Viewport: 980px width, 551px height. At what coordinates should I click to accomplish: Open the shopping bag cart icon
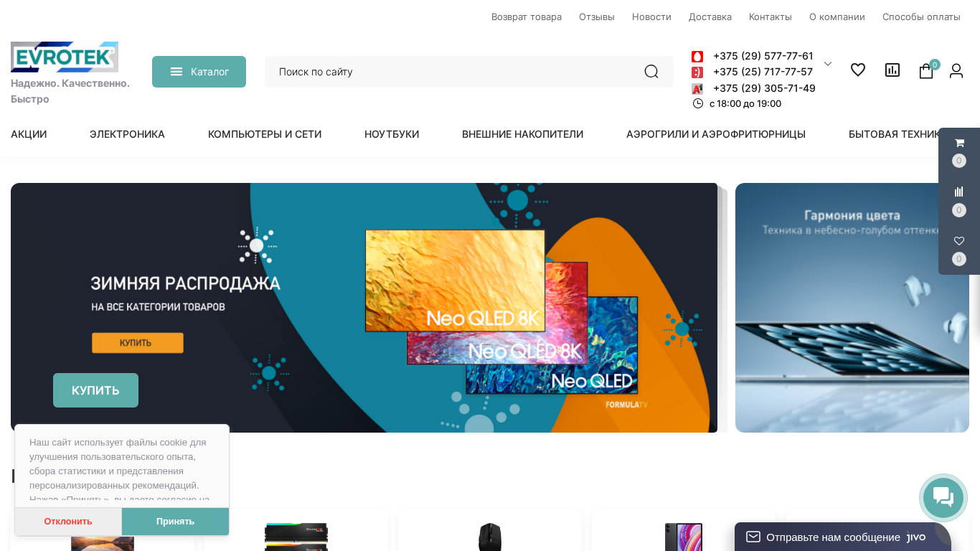[x=926, y=71]
